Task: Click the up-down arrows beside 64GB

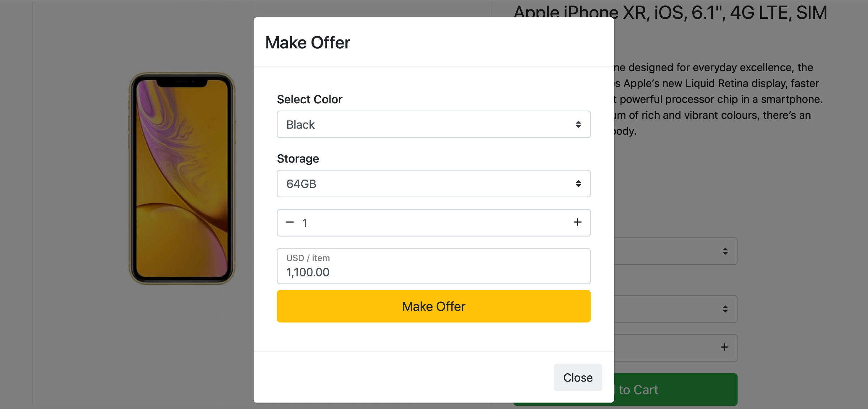Action: coord(578,184)
